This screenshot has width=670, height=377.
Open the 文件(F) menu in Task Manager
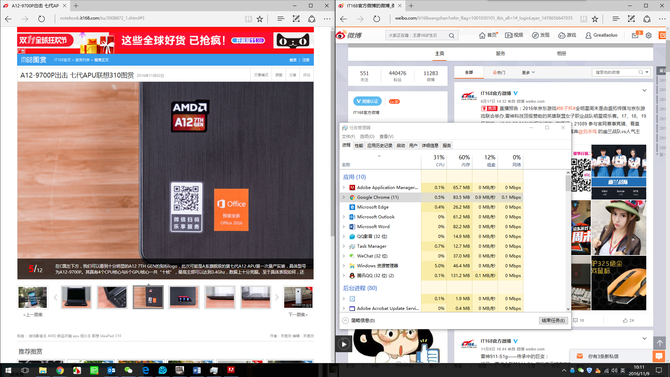click(348, 137)
